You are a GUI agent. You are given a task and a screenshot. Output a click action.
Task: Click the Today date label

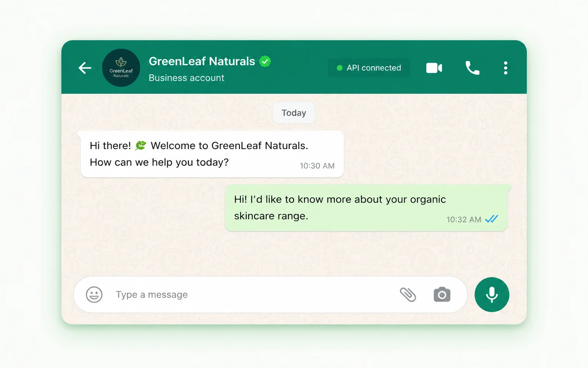click(294, 113)
